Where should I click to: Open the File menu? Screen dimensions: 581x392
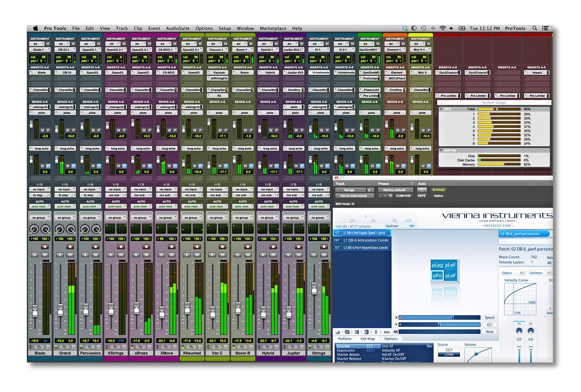(76, 28)
